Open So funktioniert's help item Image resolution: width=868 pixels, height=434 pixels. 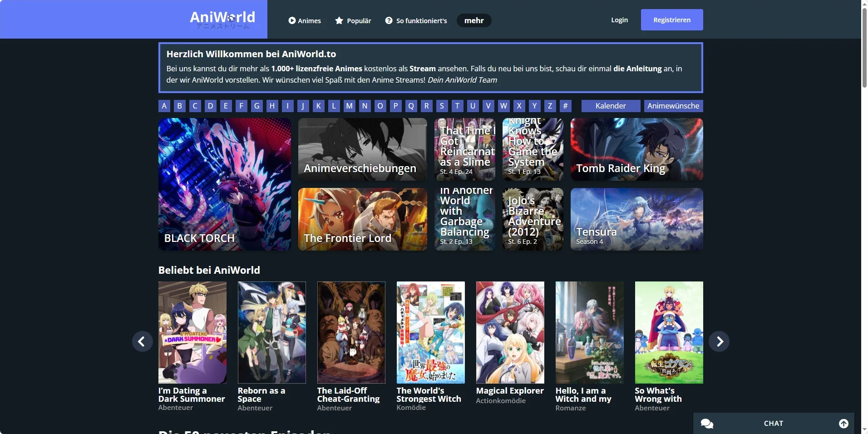click(416, 20)
